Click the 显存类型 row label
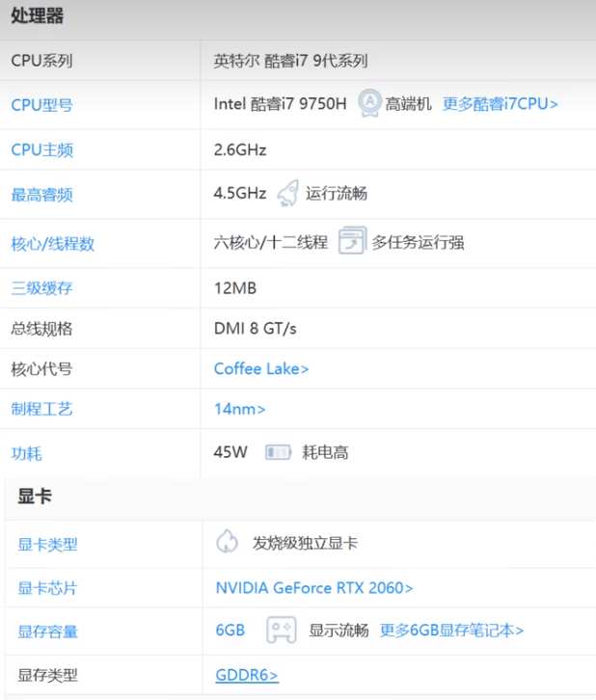Viewport: 596px width, 700px height. [x=48, y=675]
